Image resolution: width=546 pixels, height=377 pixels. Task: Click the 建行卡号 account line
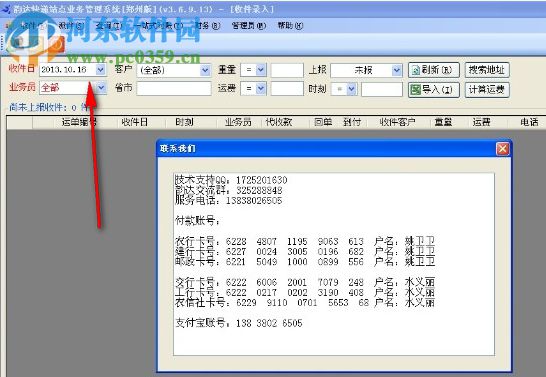tap(305, 251)
